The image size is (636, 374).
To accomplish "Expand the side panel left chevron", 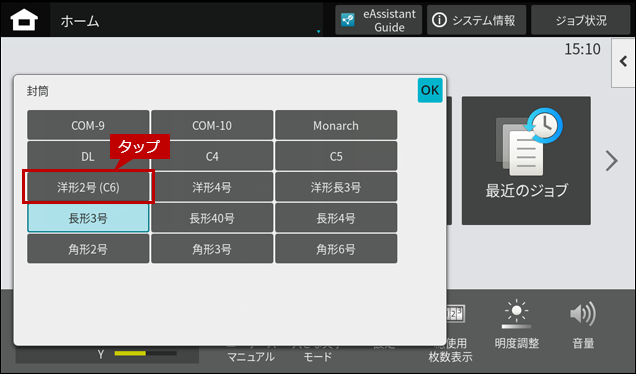I will pos(623,62).
